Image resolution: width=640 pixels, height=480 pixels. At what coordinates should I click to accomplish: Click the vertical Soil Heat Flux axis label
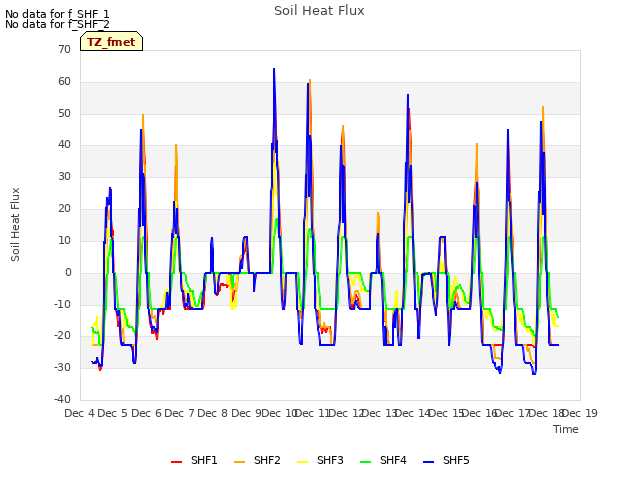pyautogui.click(x=15, y=224)
